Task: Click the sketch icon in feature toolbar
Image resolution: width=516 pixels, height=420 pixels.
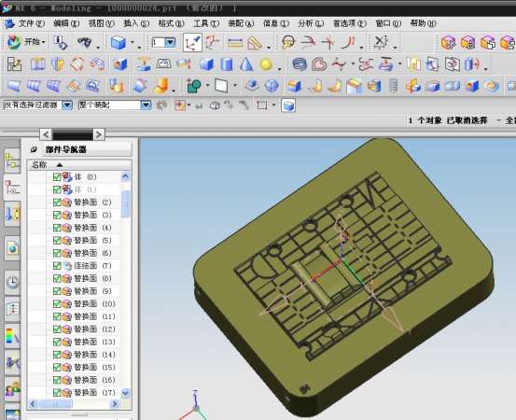Action: tap(14, 63)
